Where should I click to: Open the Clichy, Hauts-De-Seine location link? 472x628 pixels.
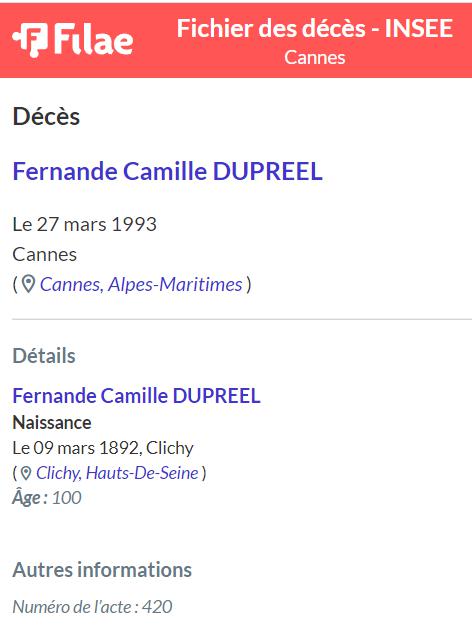click(117, 473)
